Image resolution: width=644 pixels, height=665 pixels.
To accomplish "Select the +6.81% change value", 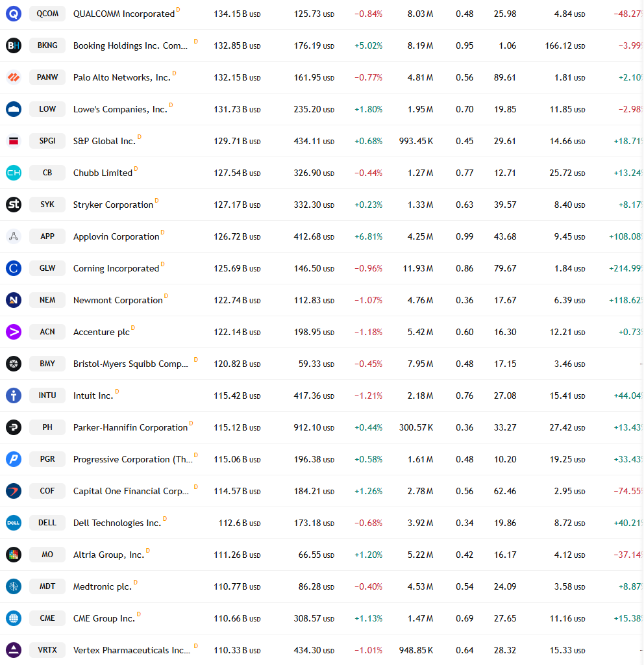I will 369,236.
